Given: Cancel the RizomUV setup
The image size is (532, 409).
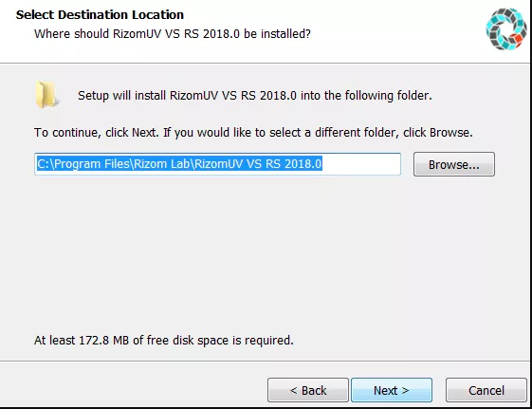Looking at the screenshot, I should [486, 390].
